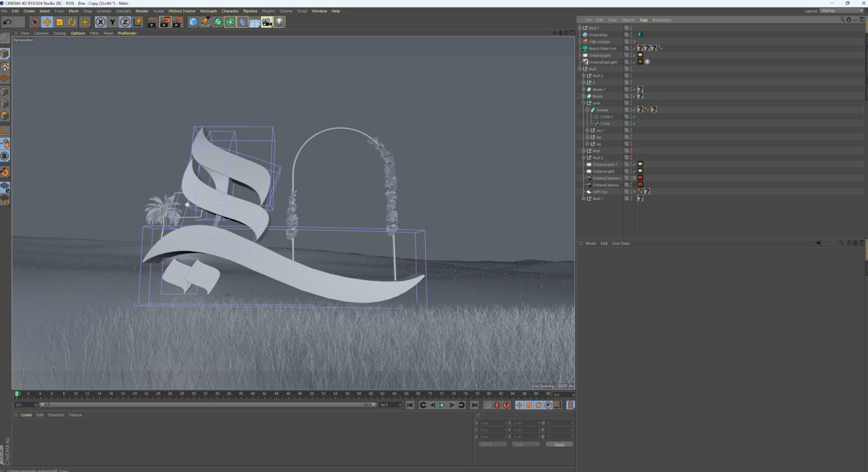Click the Light object bulb icon
The height and width of the screenshot is (472, 868).
(279, 22)
